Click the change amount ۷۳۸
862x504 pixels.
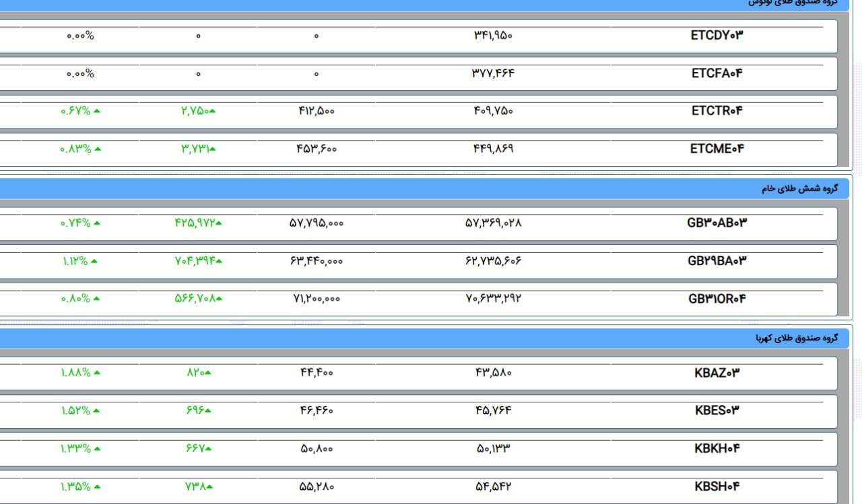click(195, 487)
